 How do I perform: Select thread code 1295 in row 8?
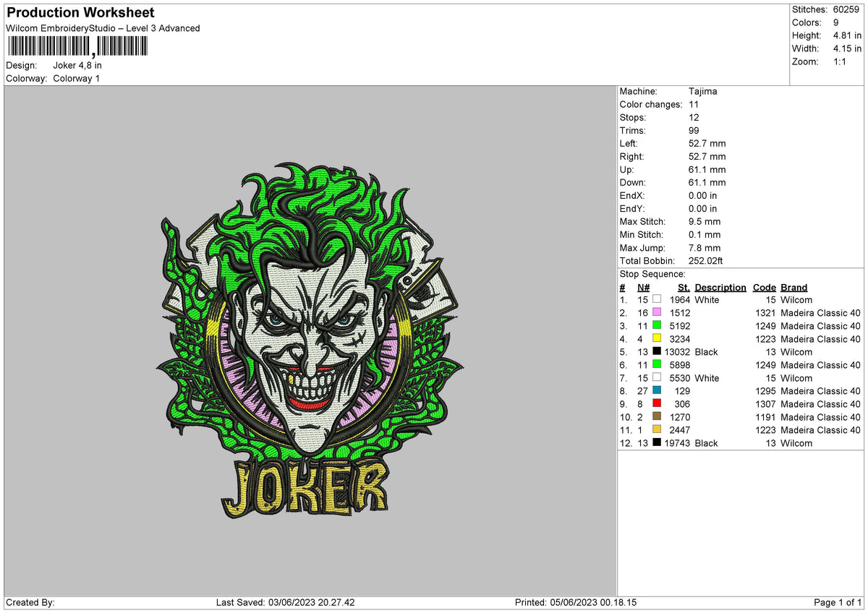(765, 391)
